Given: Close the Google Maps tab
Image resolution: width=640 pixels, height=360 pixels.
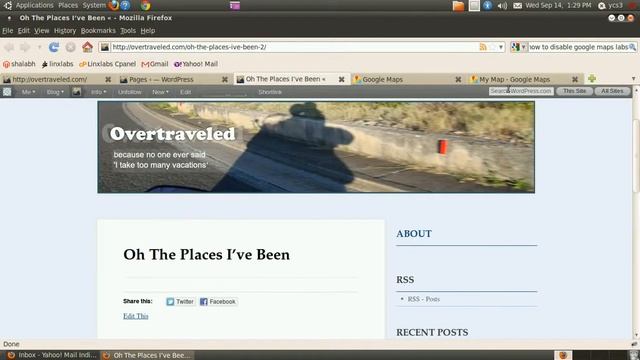Looking at the screenshot, I should click(x=458, y=80).
